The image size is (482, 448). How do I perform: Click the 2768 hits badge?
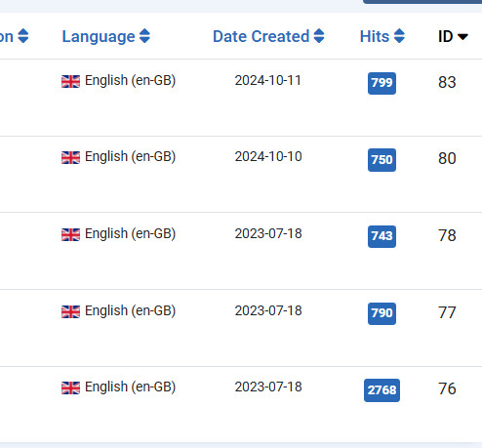(x=382, y=390)
